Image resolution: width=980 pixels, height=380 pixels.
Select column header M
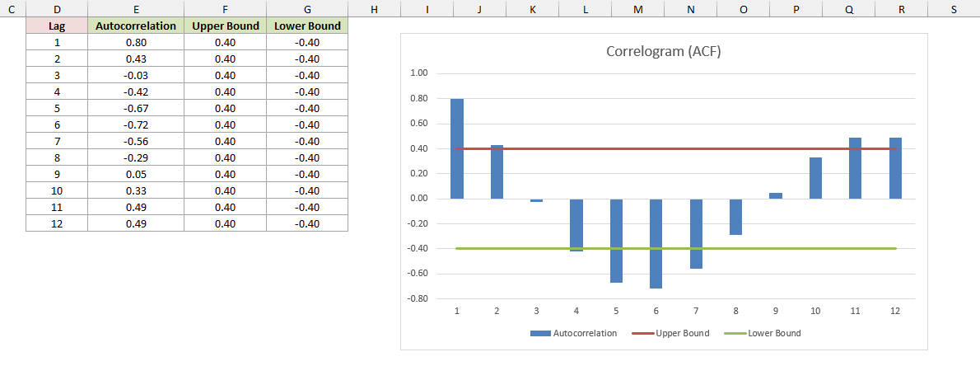point(637,9)
